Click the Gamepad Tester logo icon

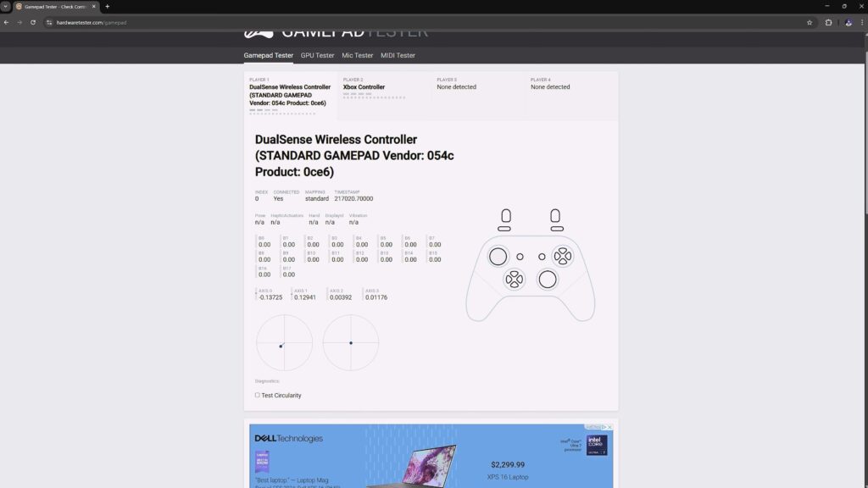pos(259,33)
